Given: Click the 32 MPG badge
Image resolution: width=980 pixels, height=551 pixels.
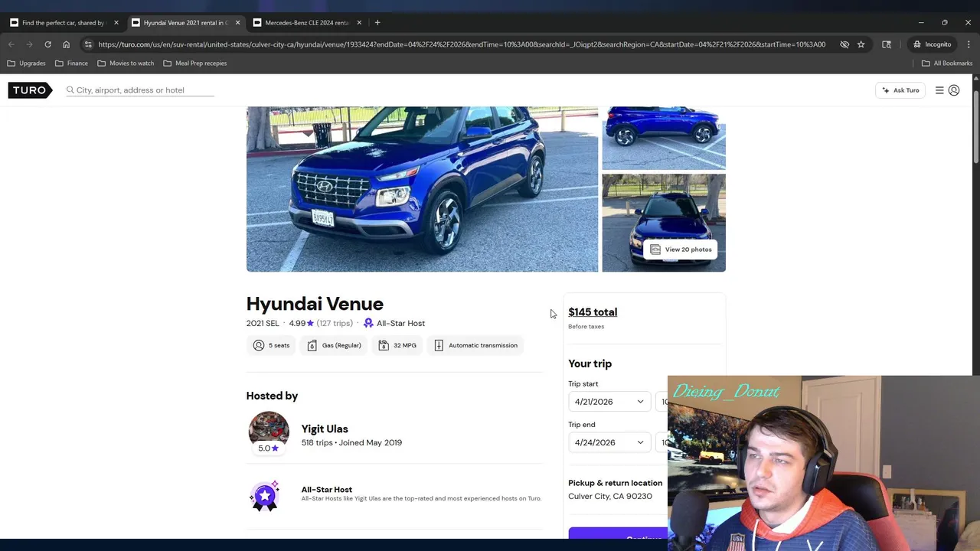Looking at the screenshot, I should (397, 345).
